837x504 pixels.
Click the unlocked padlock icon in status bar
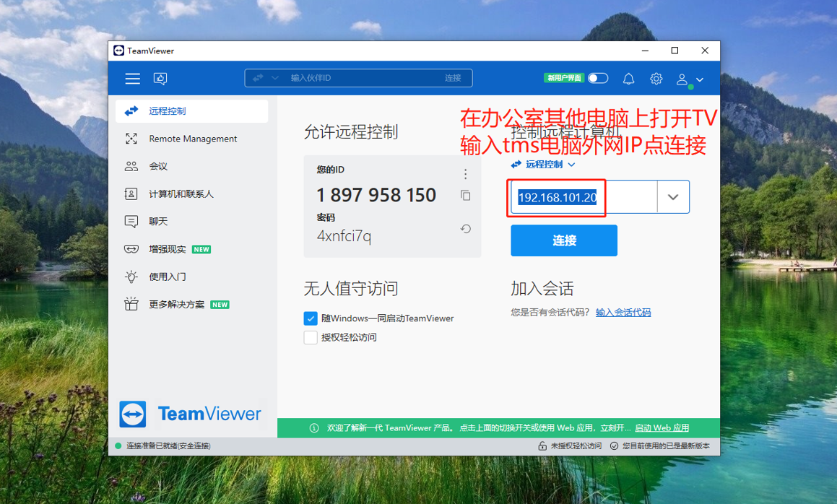coord(542,446)
